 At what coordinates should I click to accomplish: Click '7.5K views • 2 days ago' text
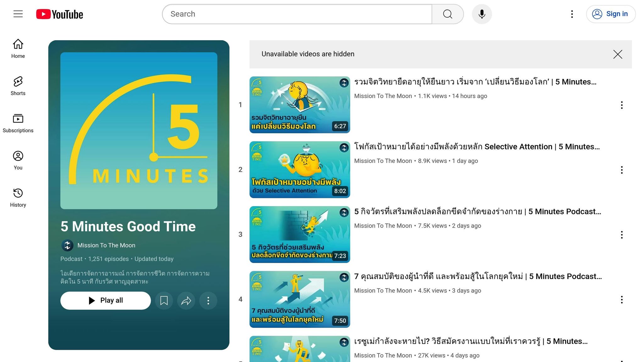tap(449, 226)
